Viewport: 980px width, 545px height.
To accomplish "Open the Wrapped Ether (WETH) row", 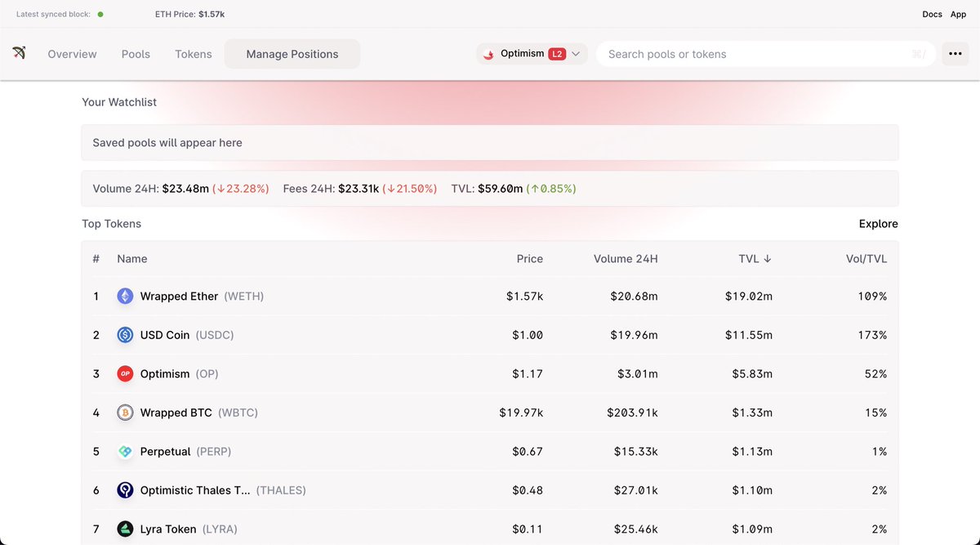I will pos(490,296).
